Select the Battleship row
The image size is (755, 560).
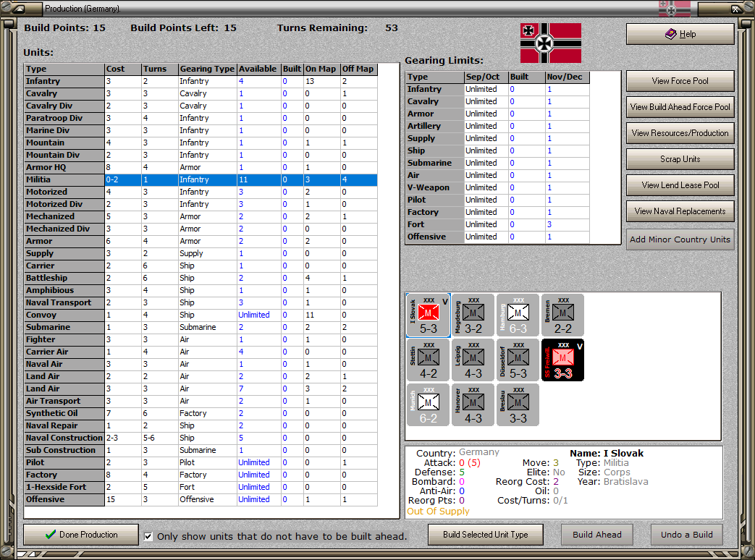pos(201,278)
